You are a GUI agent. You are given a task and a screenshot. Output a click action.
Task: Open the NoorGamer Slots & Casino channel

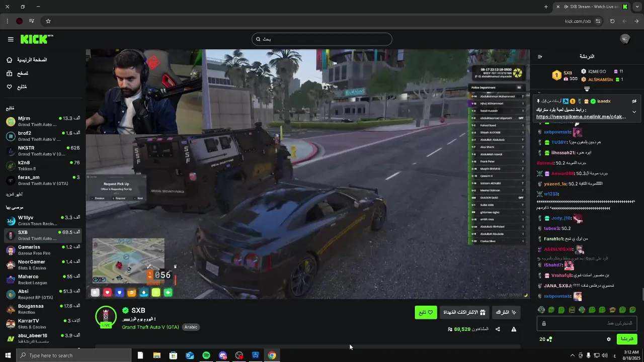(43, 264)
